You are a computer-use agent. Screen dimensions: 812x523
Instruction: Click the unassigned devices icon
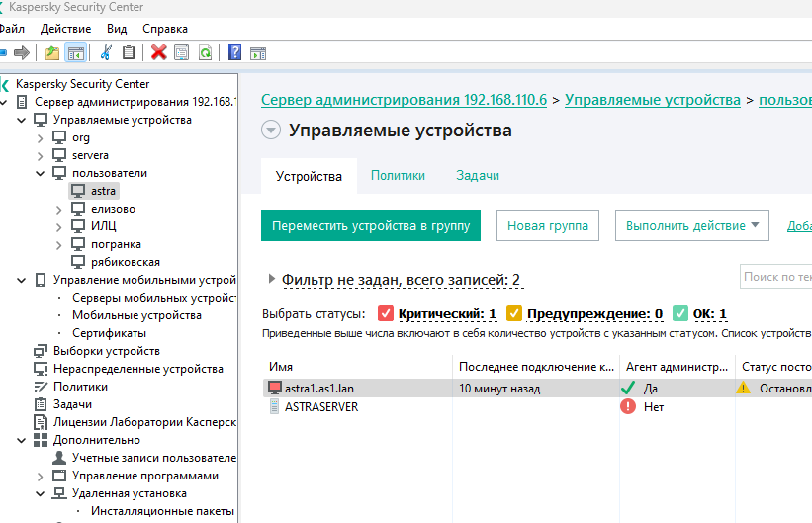click(x=41, y=369)
